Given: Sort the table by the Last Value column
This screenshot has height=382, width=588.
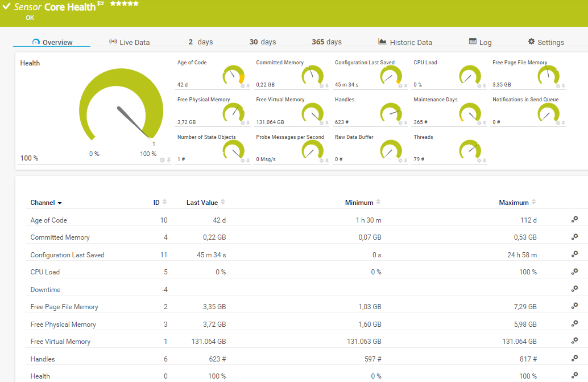Looking at the screenshot, I should click(x=202, y=203).
